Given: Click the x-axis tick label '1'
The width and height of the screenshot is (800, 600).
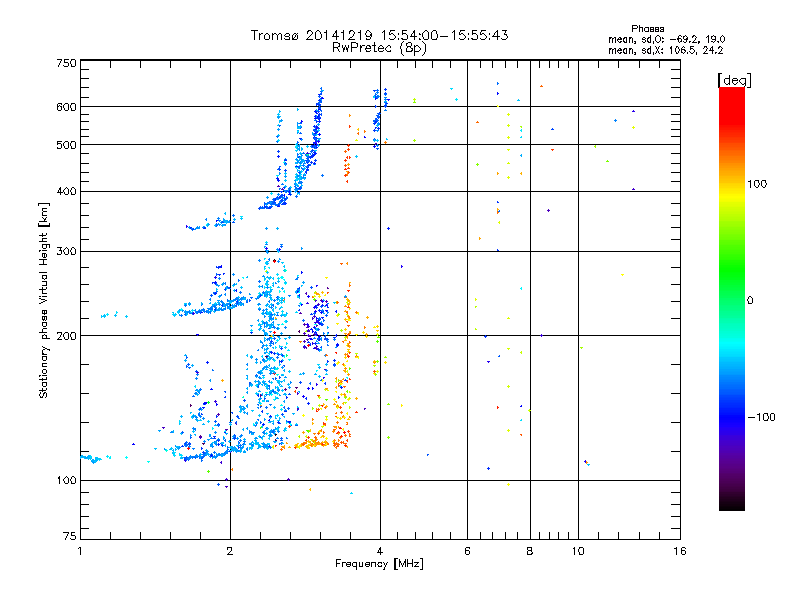Looking at the screenshot, I should [x=80, y=551].
